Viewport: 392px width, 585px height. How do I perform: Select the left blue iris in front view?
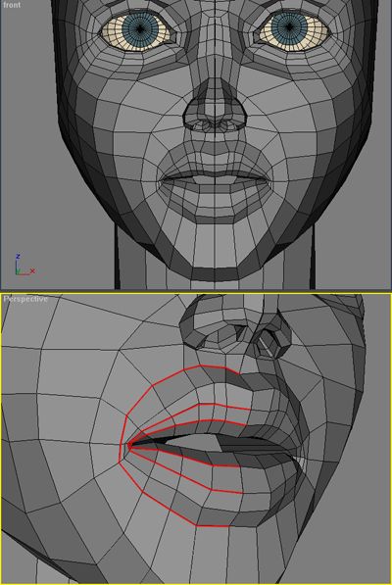(x=140, y=28)
